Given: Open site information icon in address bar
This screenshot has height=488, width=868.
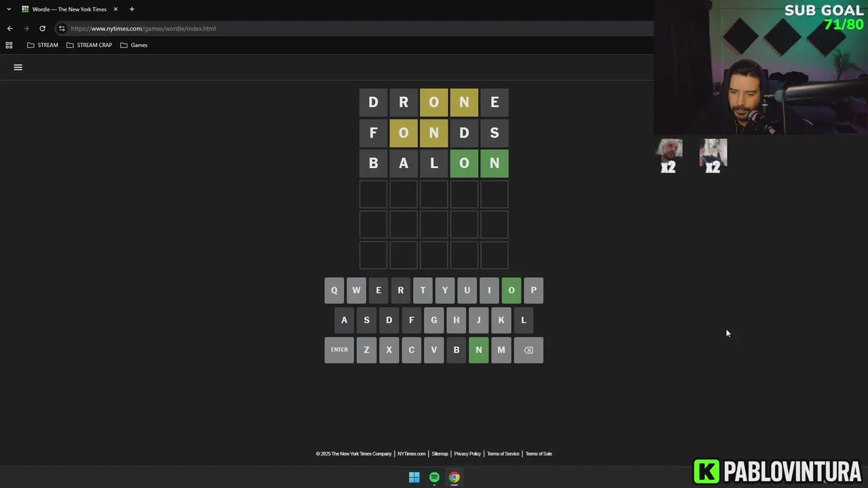Looking at the screenshot, I should [x=62, y=28].
